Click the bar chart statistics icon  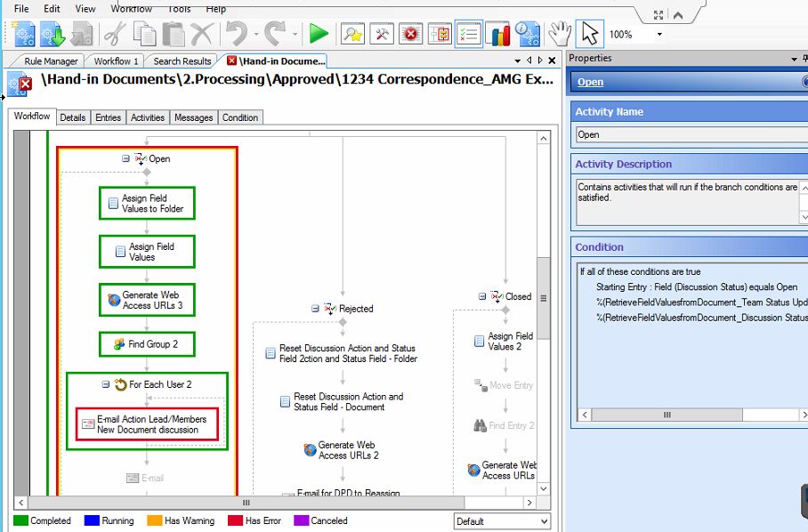pos(499,34)
